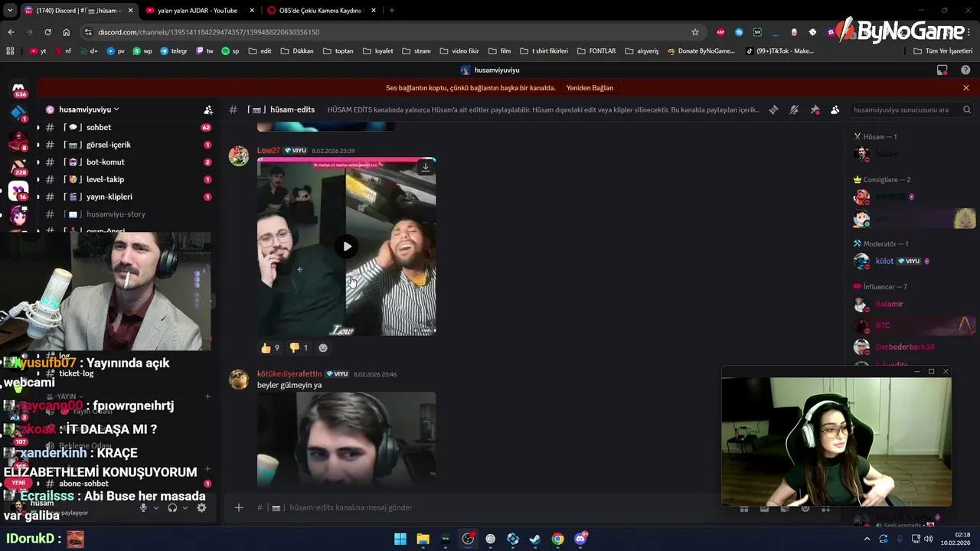
Task: Click the invite people icon beside server name
Action: [208, 109]
